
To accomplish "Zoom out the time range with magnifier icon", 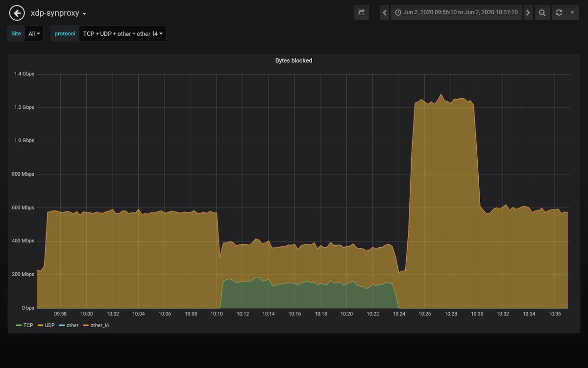I will (542, 12).
